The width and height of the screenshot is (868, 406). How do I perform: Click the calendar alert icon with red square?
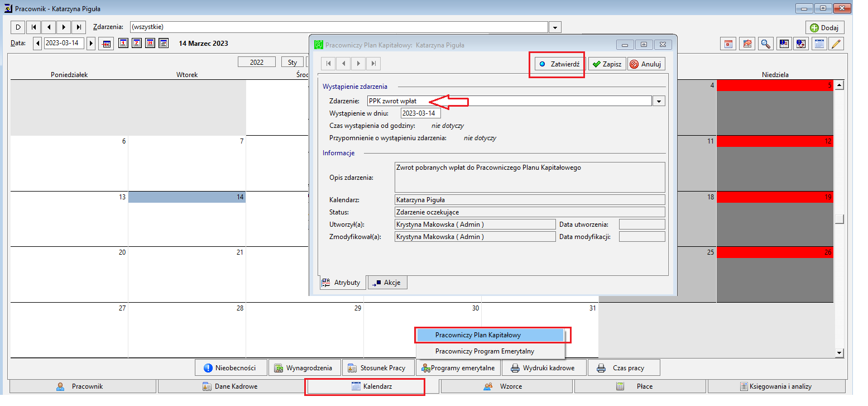pyautogui.click(x=783, y=44)
